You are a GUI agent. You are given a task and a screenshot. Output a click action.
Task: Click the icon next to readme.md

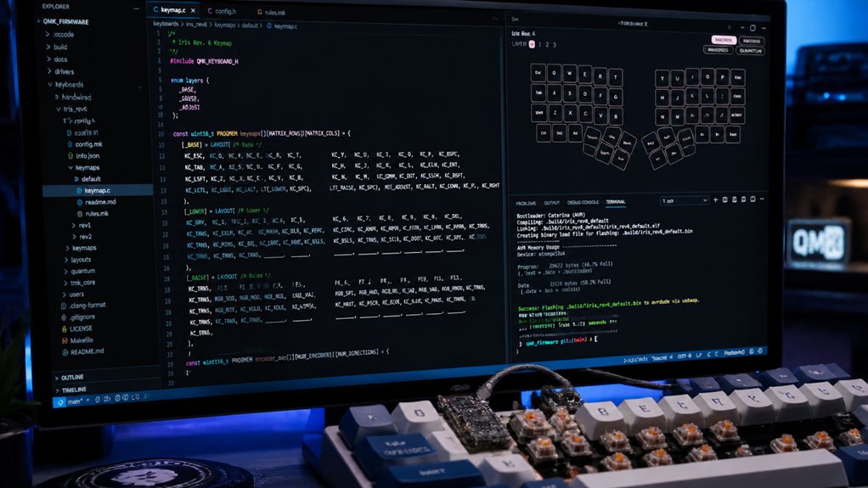80,202
